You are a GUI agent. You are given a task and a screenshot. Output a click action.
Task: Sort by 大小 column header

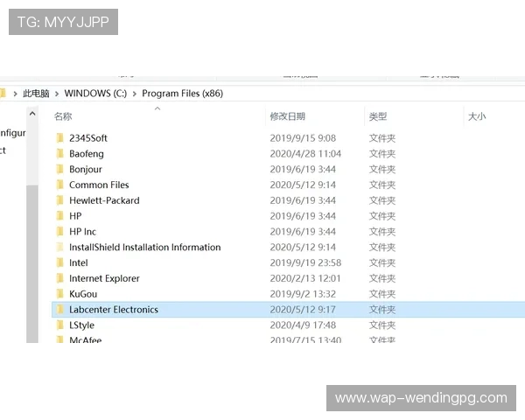[x=477, y=116]
